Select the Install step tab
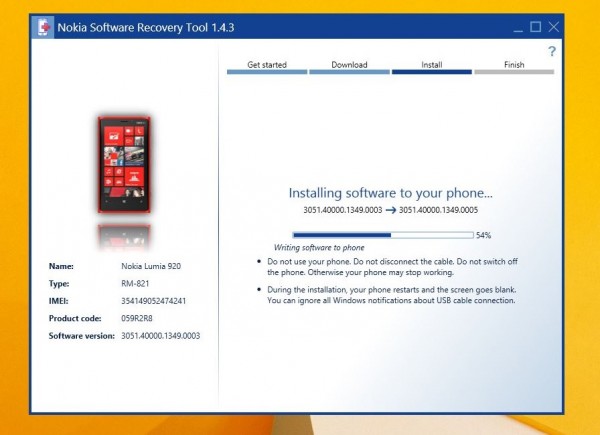Image resolution: width=600 pixels, height=435 pixels. [432, 67]
